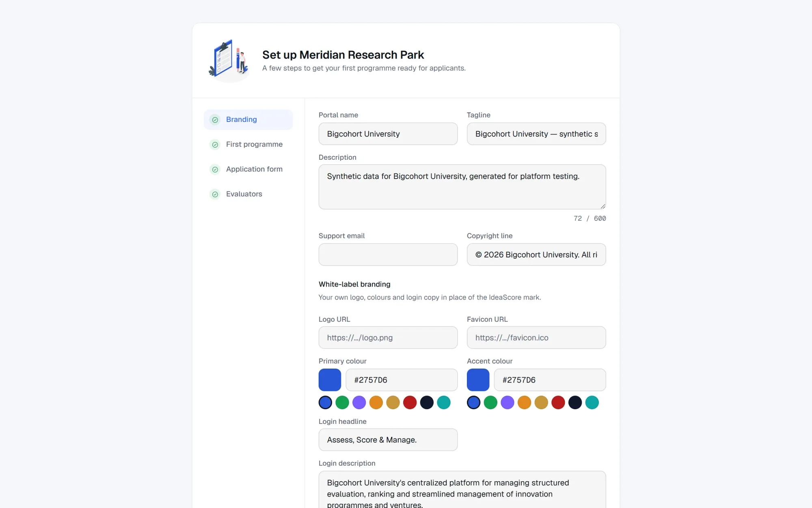The image size is (812, 508).
Task: Click the 'White-label branding' section heading
Action: (x=354, y=284)
